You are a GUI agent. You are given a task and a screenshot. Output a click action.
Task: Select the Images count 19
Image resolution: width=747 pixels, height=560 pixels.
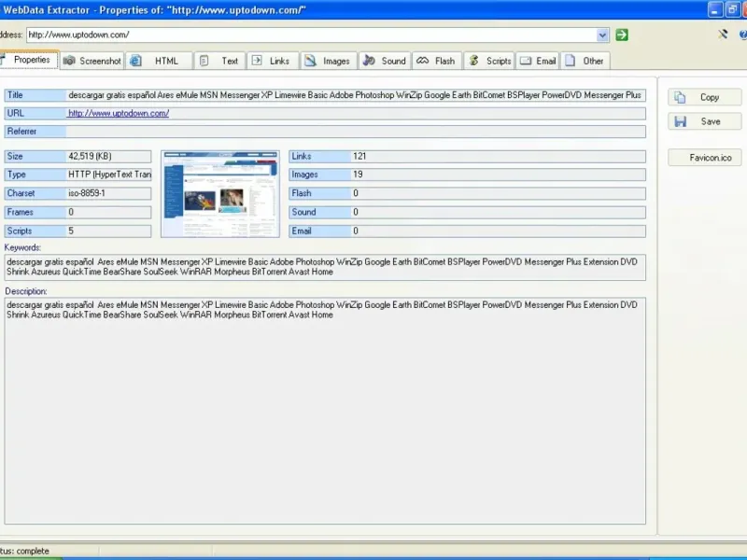[x=358, y=175]
